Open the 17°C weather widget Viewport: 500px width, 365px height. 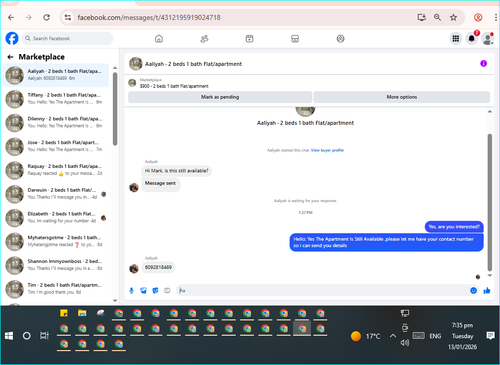point(365,336)
